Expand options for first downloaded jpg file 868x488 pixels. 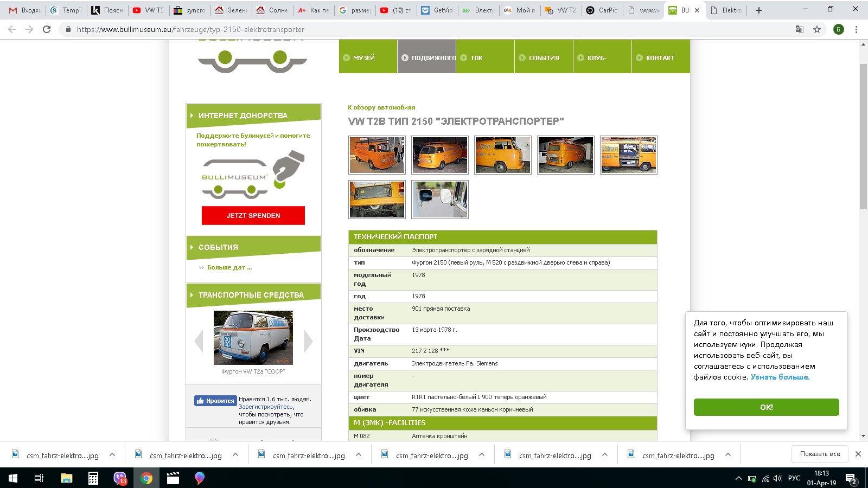[112, 455]
